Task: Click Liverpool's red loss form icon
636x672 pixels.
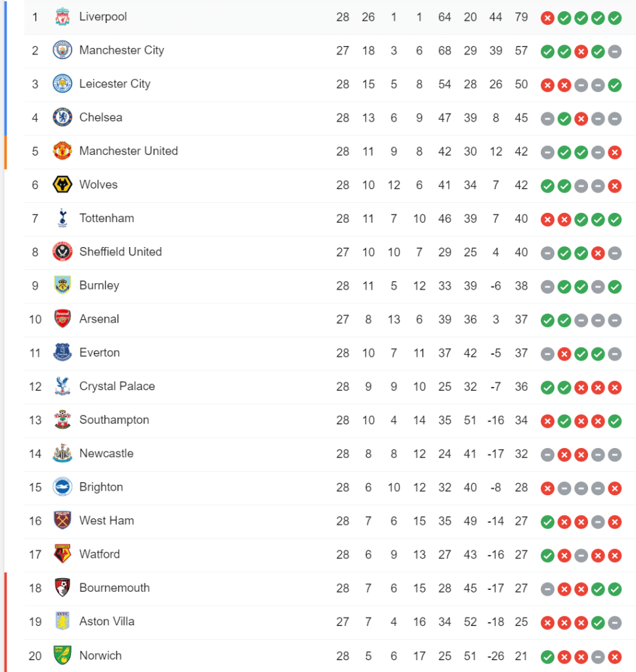Action: coord(547,18)
